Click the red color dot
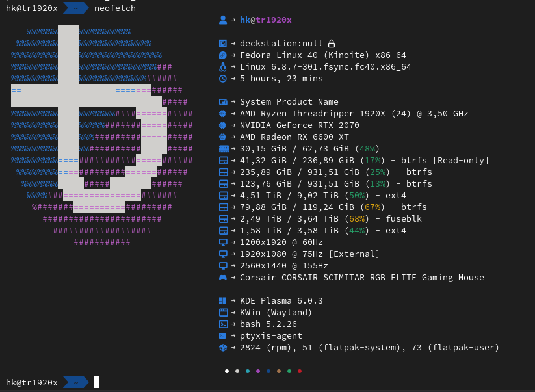 pos(300,371)
